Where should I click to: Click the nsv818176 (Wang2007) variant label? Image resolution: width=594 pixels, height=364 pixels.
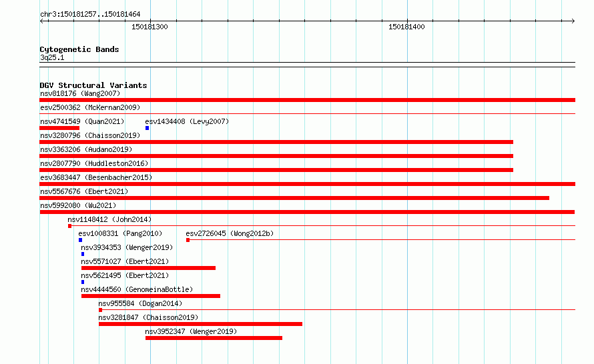coord(80,93)
